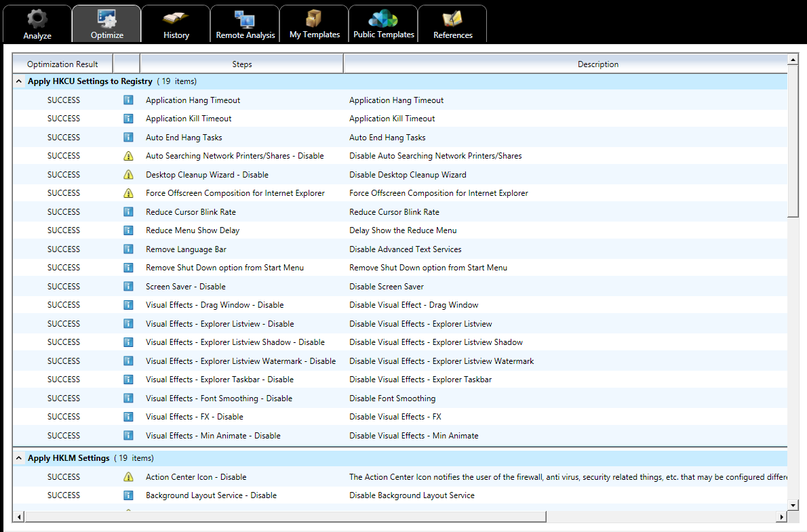
Task: Click Delay Show the Reduce Menu description
Action: pos(403,230)
